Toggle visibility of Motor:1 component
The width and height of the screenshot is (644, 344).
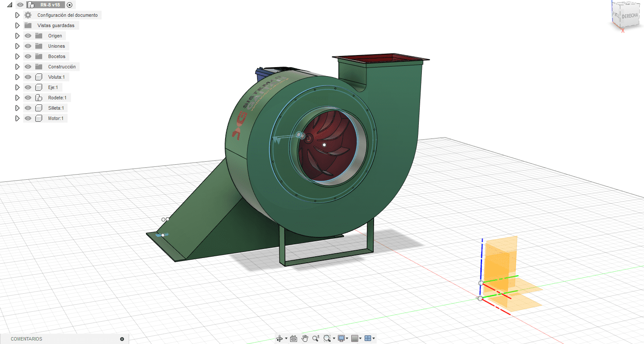click(x=28, y=118)
